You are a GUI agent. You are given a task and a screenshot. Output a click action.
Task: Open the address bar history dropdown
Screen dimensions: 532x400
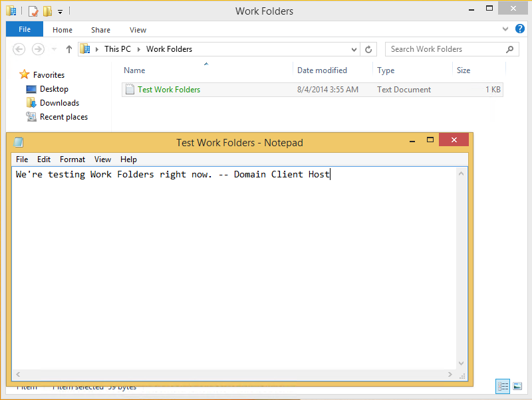(x=354, y=49)
